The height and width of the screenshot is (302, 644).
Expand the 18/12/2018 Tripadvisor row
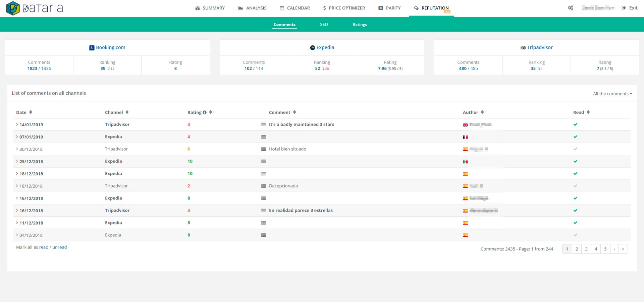(x=17, y=186)
